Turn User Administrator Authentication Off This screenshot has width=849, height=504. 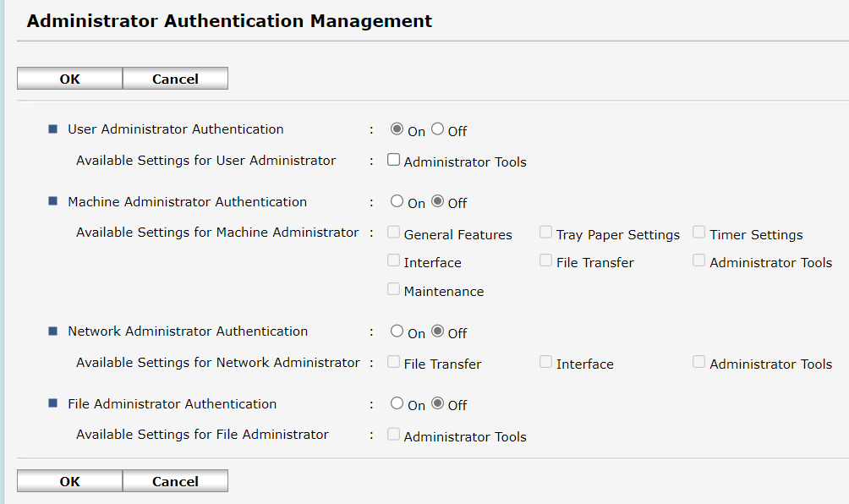coord(437,129)
